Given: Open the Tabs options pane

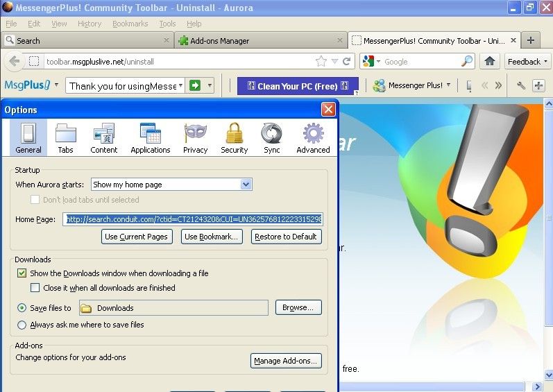Looking at the screenshot, I should click(x=66, y=138).
